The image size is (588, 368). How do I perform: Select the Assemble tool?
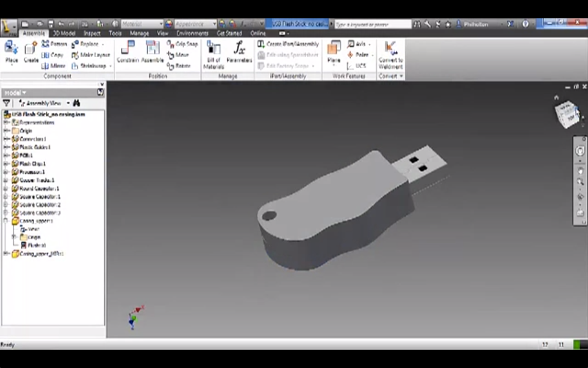153,53
